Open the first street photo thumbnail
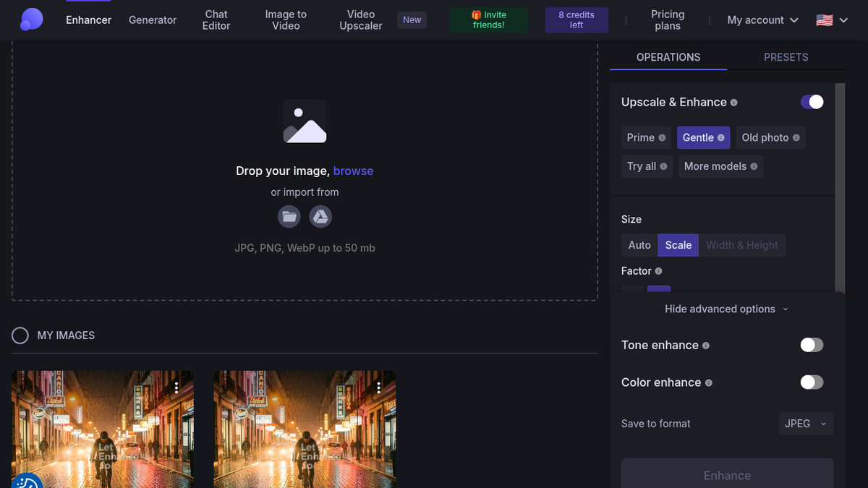Viewport: 868px width, 488px height. pyautogui.click(x=102, y=429)
